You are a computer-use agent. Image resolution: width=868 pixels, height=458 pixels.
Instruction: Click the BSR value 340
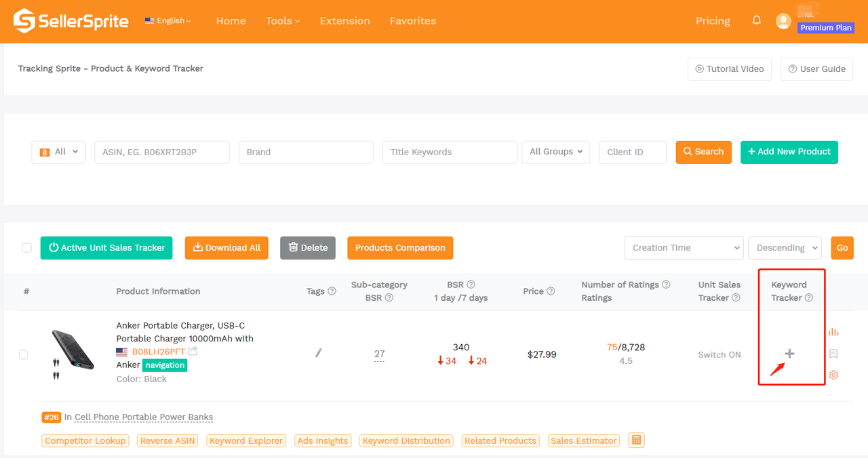[461, 348]
